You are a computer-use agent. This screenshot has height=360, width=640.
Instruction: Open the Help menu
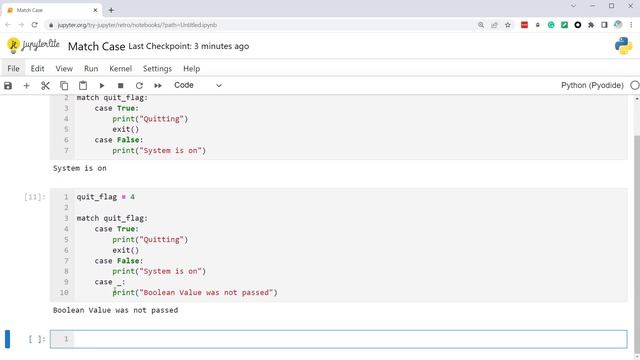click(191, 69)
